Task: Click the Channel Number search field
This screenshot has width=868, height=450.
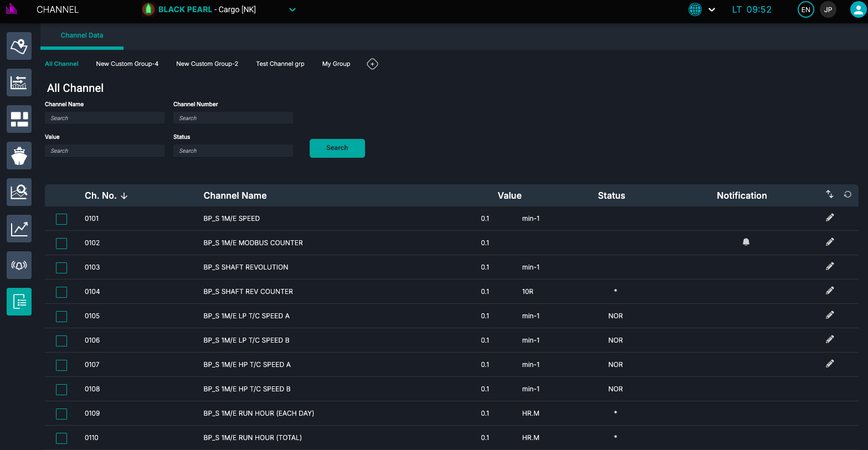Action: pos(233,118)
